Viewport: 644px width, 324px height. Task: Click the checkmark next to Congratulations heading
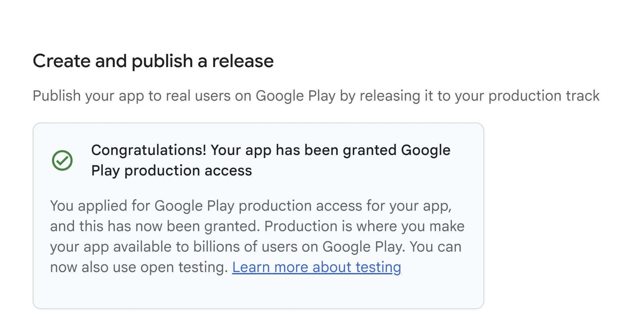pyautogui.click(x=62, y=161)
